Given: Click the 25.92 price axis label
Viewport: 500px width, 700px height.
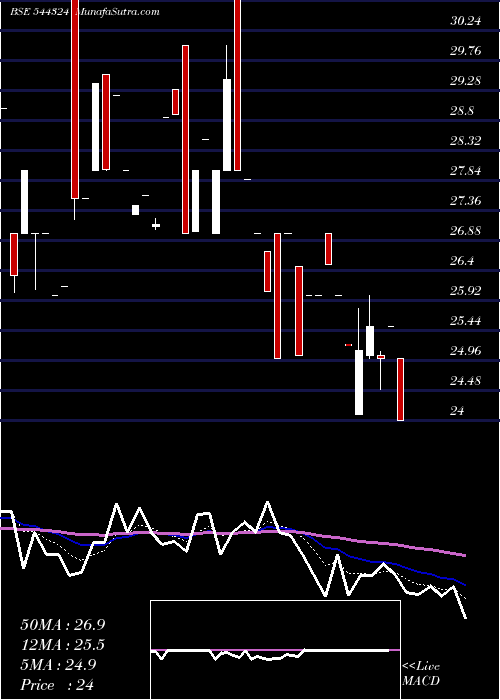Looking at the screenshot, I should click(465, 291).
